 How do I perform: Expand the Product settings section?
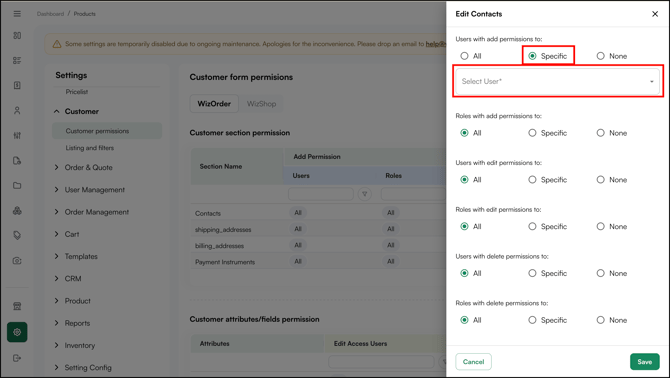tap(56, 301)
